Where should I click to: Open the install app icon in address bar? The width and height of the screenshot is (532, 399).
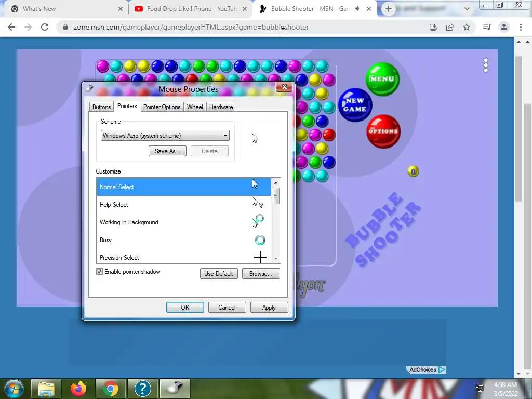(x=433, y=27)
